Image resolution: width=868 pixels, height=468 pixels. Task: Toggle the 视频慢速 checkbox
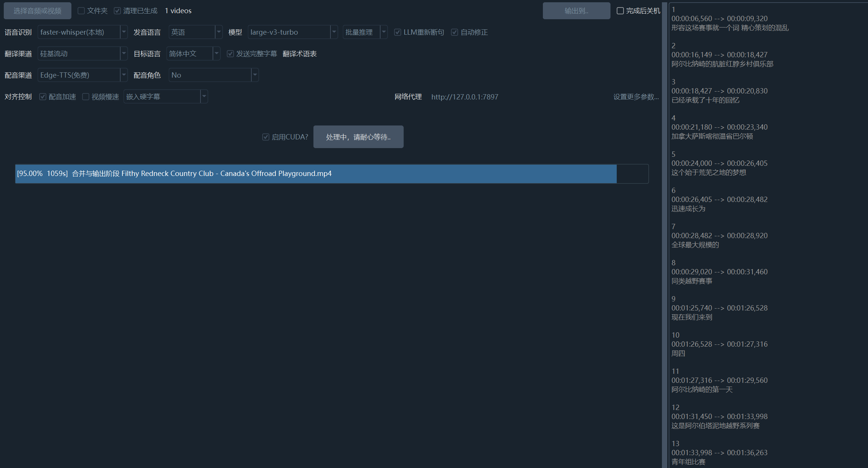pyautogui.click(x=86, y=97)
